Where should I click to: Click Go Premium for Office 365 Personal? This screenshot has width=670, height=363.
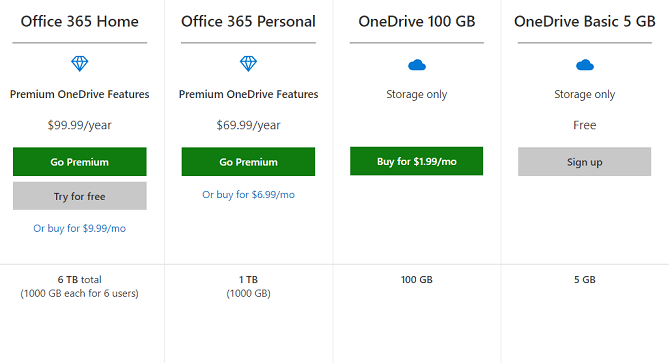248,162
